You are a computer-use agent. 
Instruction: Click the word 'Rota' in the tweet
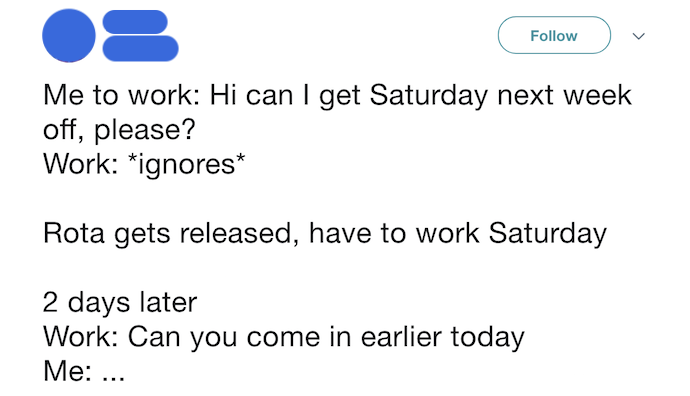[74, 233]
